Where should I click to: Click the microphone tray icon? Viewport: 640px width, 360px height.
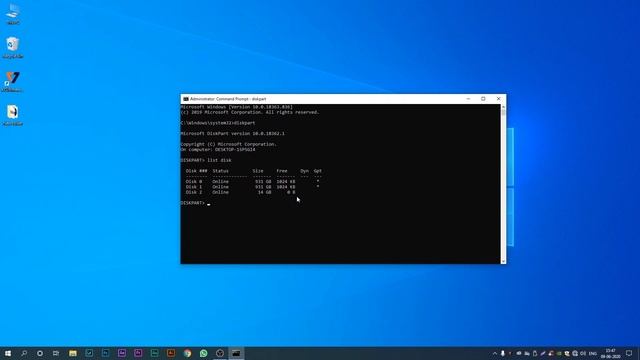tap(503, 353)
